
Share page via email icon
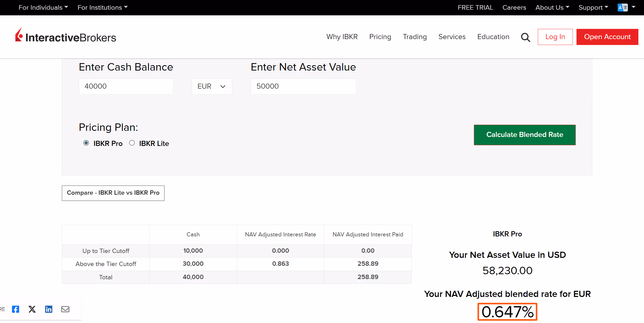coord(65,309)
